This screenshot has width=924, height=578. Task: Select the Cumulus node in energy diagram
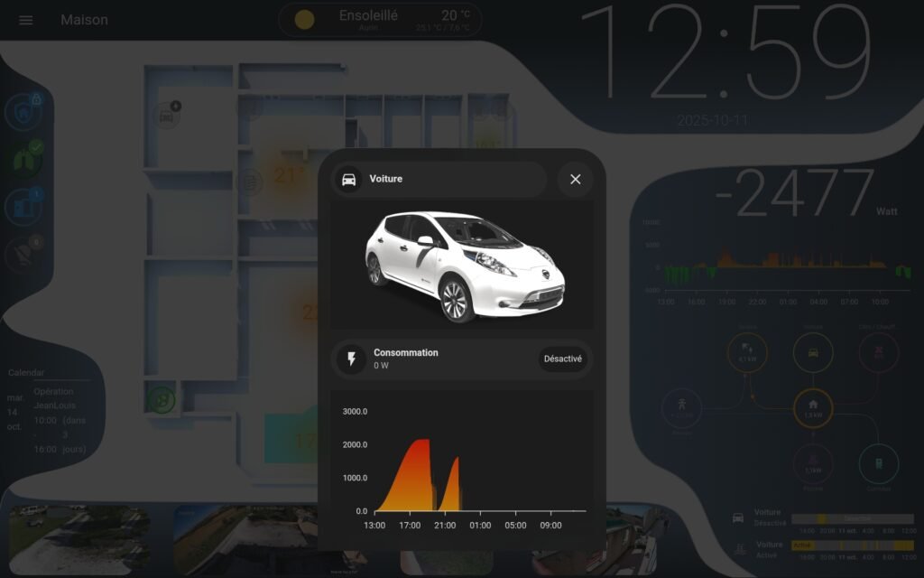click(879, 462)
